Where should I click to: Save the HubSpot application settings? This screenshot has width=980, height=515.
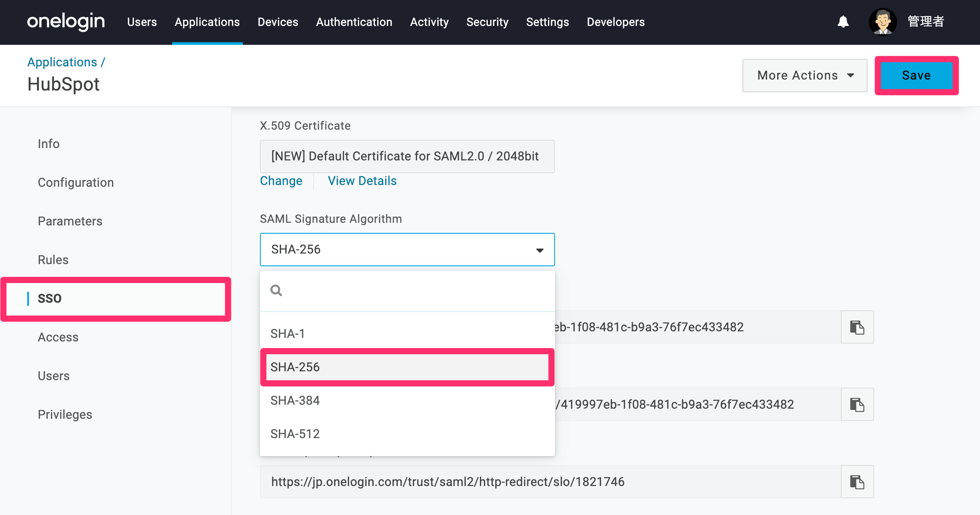pyautogui.click(x=917, y=76)
